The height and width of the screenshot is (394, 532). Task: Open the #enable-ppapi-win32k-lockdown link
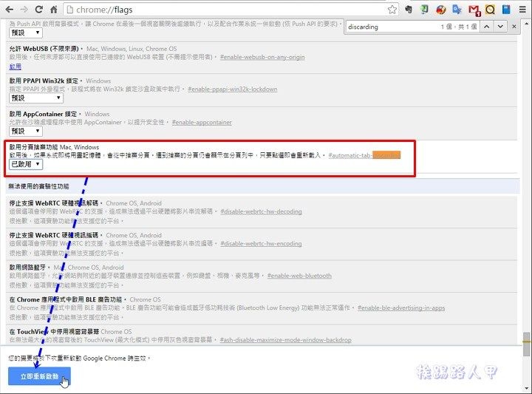pyautogui.click(x=233, y=89)
